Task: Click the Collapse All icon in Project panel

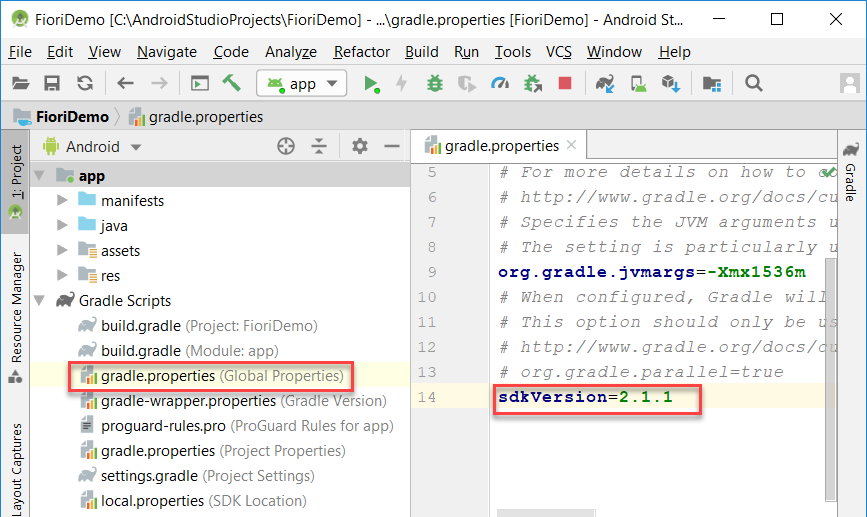Action: pos(319,147)
